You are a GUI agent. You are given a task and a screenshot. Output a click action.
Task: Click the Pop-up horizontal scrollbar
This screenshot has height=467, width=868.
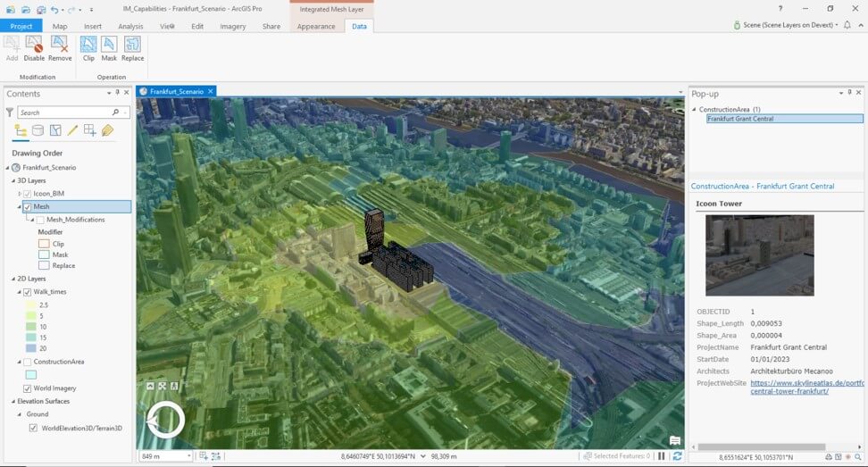tap(761, 447)
